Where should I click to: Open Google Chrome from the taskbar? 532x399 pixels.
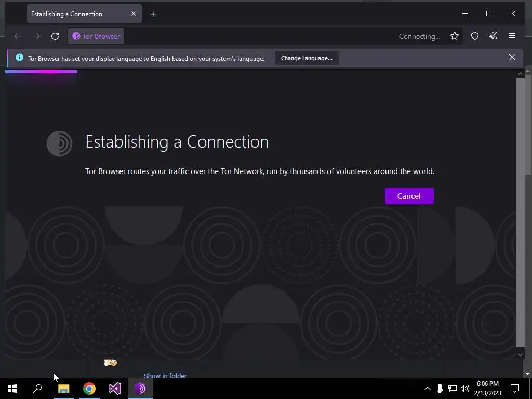point(89,389)
